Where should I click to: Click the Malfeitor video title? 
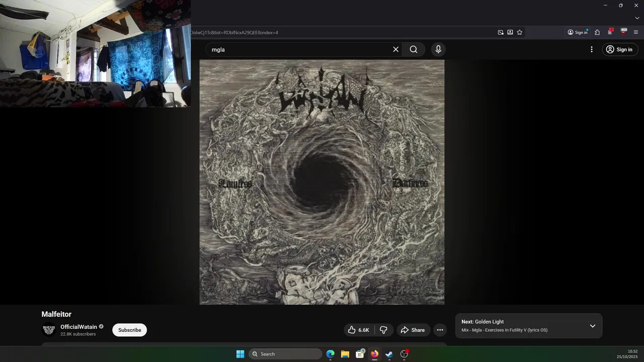56,314
